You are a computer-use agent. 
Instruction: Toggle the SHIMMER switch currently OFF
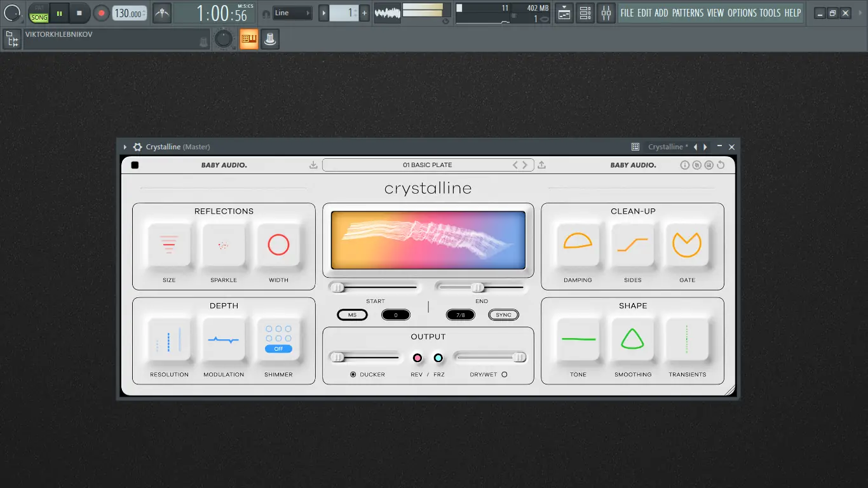tap(278, 349)
